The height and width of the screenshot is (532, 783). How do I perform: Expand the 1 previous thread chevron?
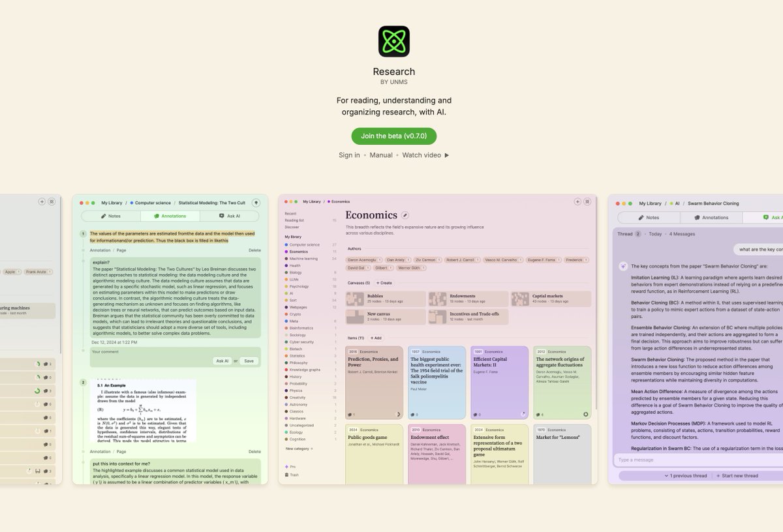pyautogui.click(x=666, y=475)
